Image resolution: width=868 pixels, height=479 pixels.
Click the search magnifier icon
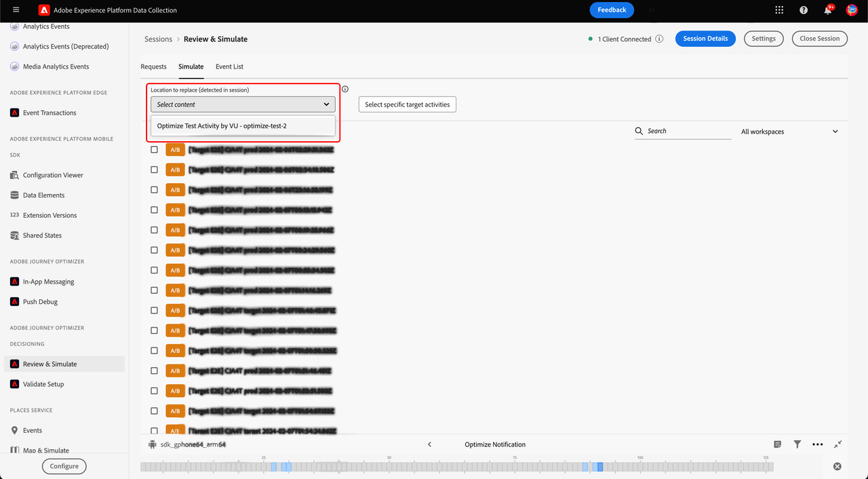click(x=639, y=131)
